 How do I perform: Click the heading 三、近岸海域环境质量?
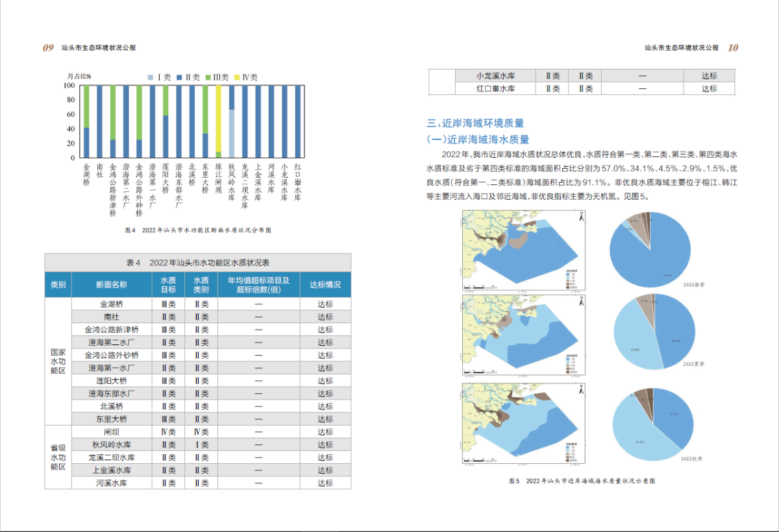475,123
